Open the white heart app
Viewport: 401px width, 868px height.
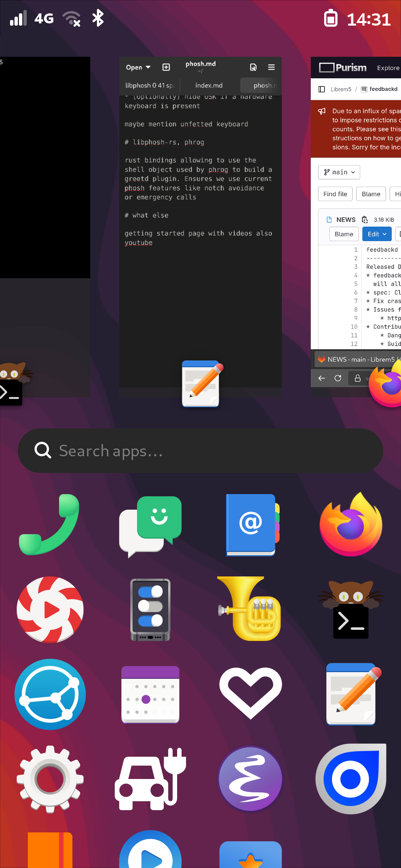coord(251,694)
